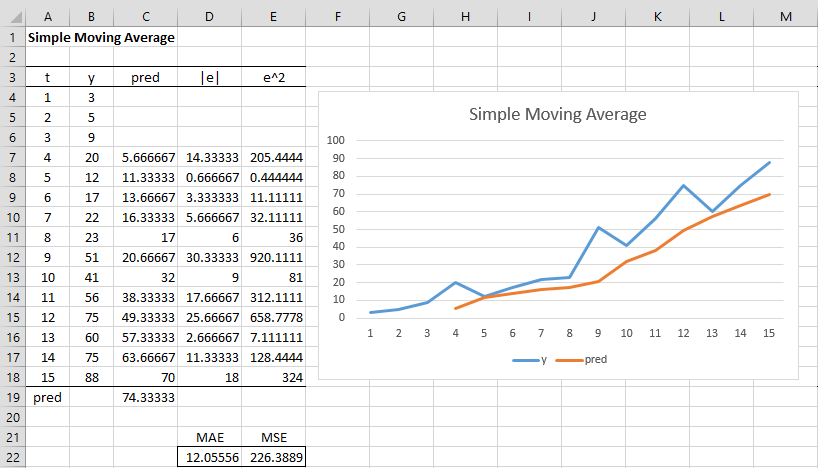Select column M header

click(x=786, y=17)
